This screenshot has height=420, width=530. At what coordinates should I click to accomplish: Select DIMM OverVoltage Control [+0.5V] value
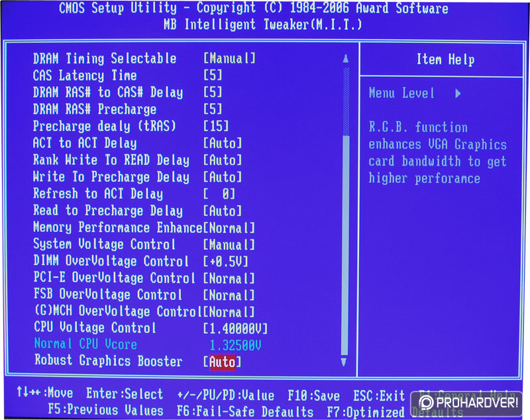tap(226, 261)
